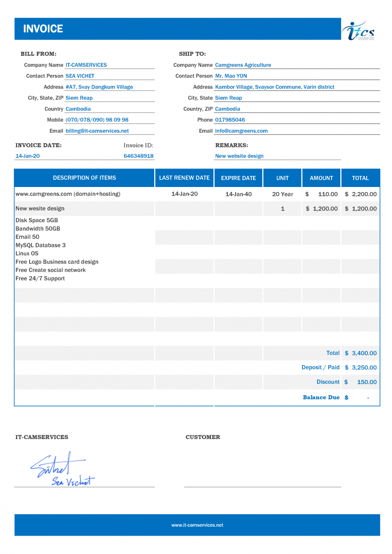Click the invoice date 14-Jan-20 under INVOICE DATE
Image resolution: width=392 pixels, height=554 pixels.
[x=28, y=156]
